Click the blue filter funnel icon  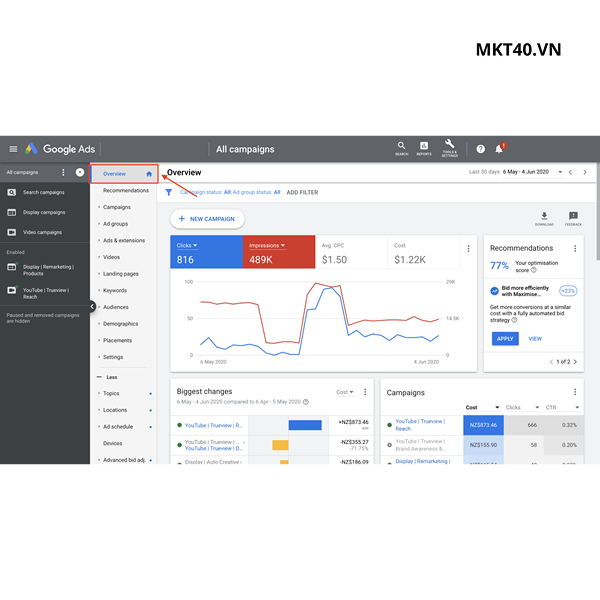pyautogui.click(x=169, y=192)
